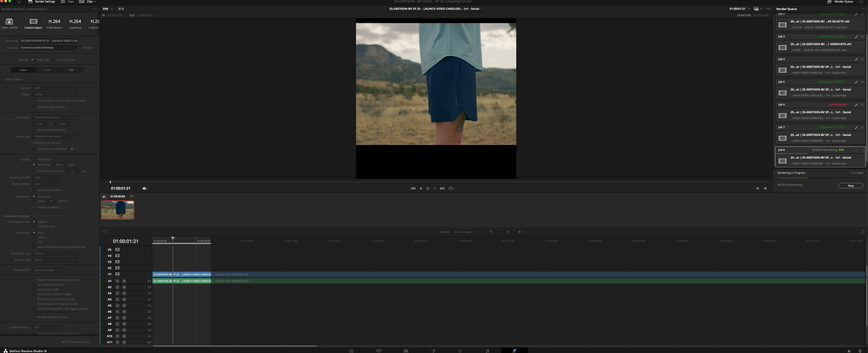Select the clip 01 thumbnail
This screenshot has width=868, height=353.
point(118,210)
